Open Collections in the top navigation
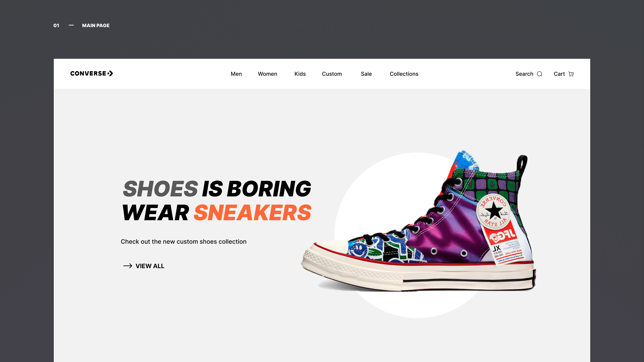The width and height of the screenshot is (644, 362). coord(404,74)
